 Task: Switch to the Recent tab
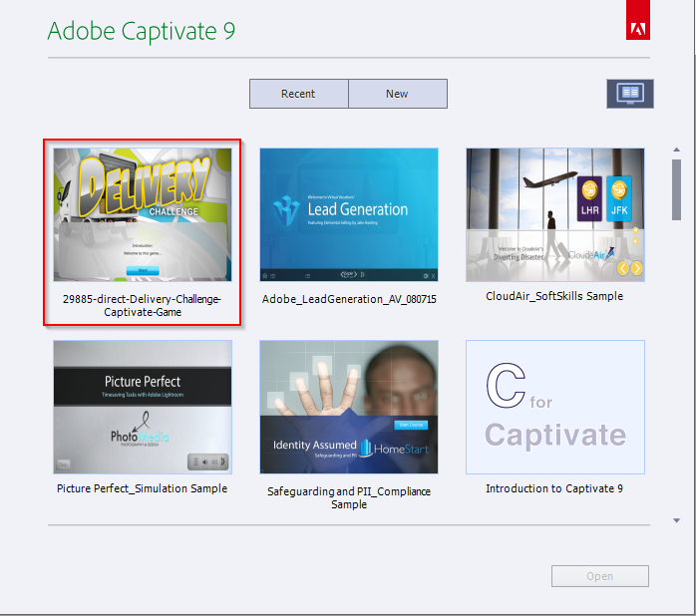pyautogui.click(x=299, y=94)
